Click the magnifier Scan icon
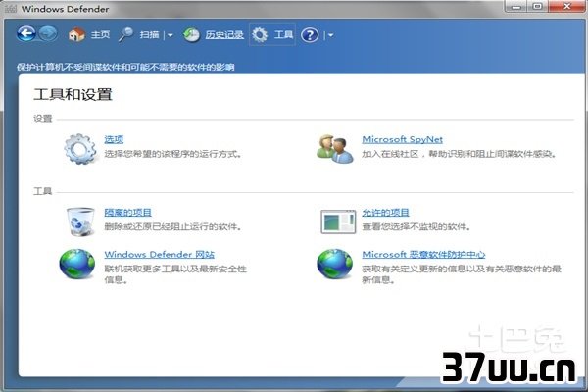The width and height of the screenshot is (588, 392). click(126, 34)
